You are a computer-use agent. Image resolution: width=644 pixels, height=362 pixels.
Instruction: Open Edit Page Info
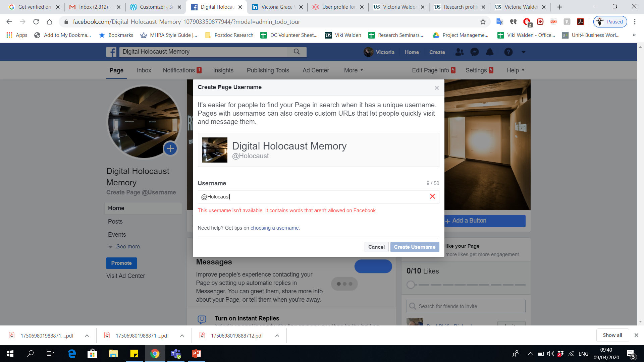pyautogui.click(x=433, y=70)
